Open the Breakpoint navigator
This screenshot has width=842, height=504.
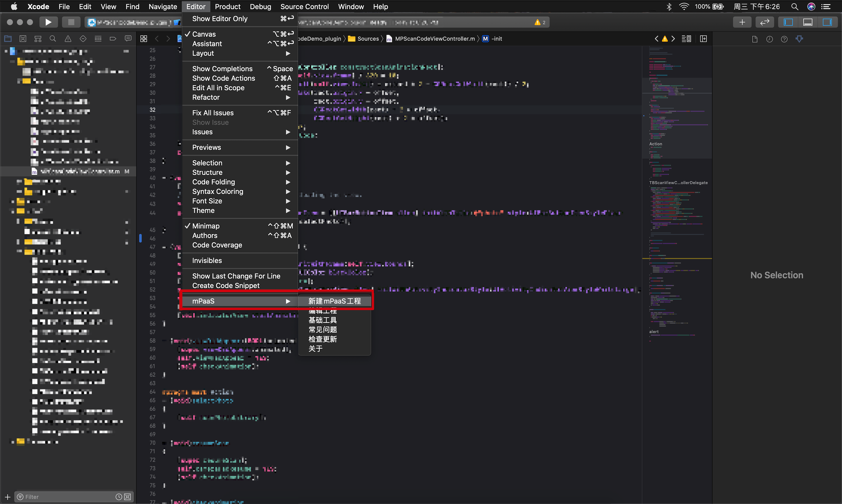[113, 39]
